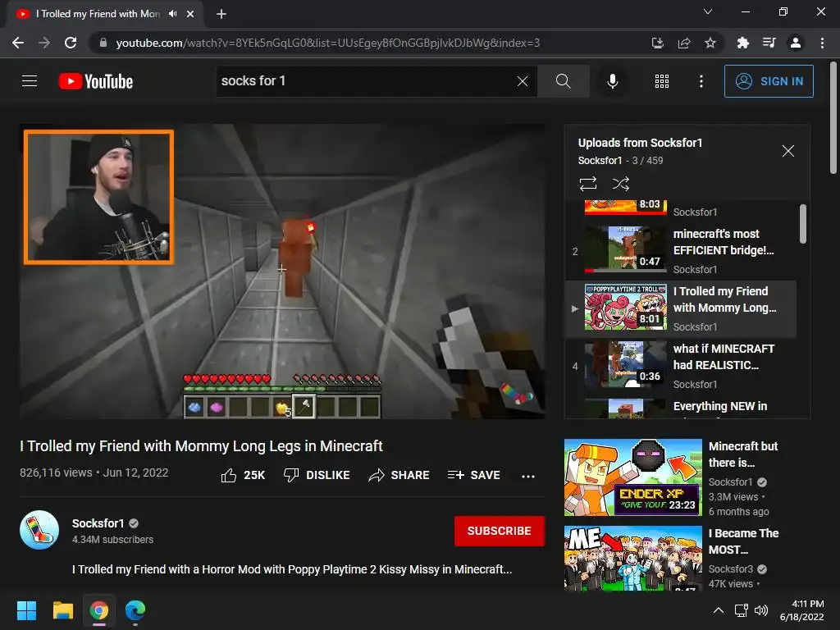Click the SIGN IN button

click(769, 81)
